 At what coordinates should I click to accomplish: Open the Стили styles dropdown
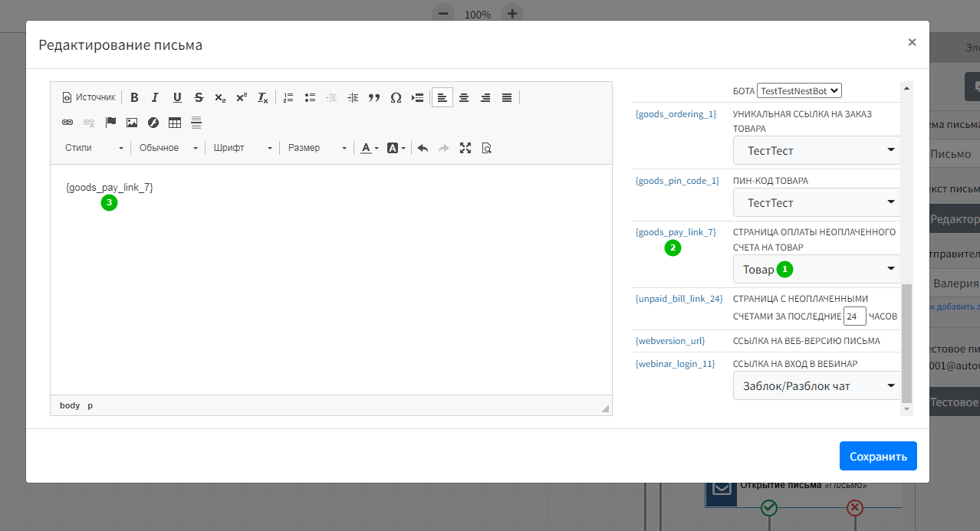tap(94, 148)
